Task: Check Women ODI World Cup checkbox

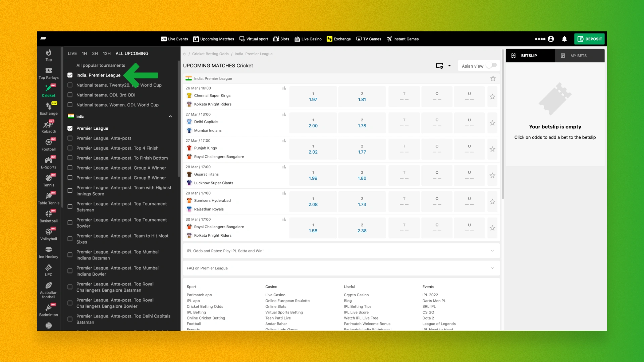Action: click(x=70, y=105)
